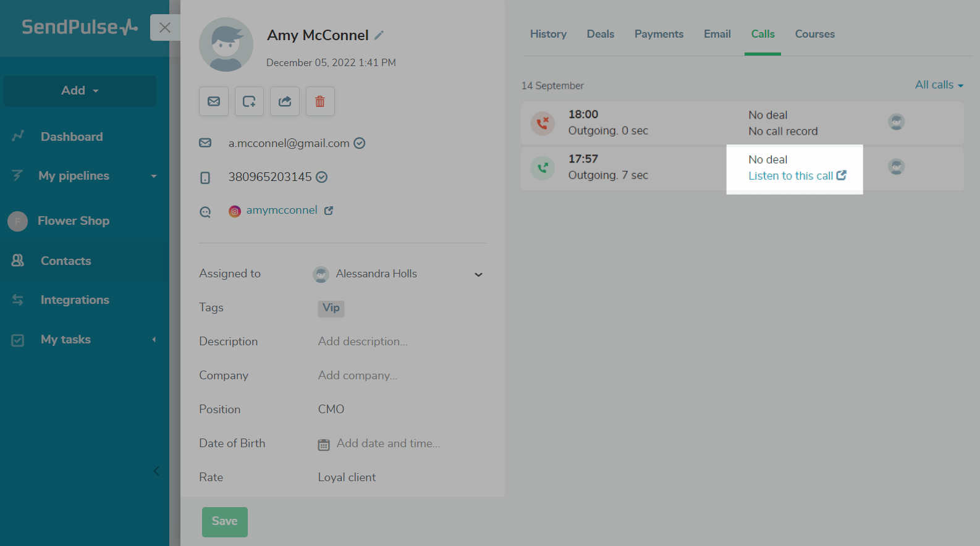Click the red failed call icon at 18:00
980x546 pixels.
click(x=543, y=123)
